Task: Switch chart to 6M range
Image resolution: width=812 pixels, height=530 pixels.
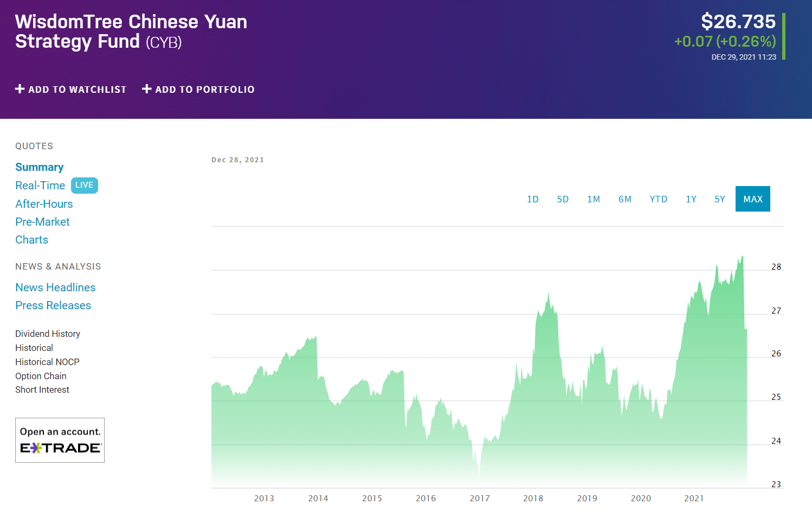Action: pos(625,199)
